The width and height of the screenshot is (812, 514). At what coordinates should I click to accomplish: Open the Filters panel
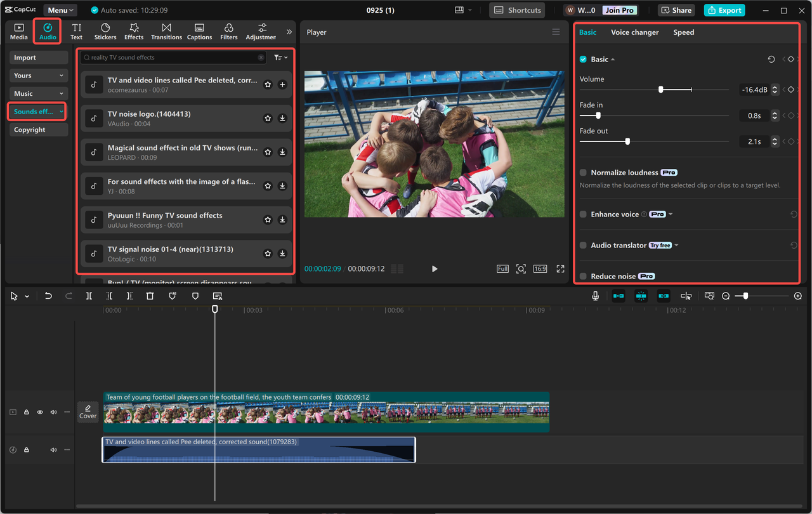(x=228, y=31)
